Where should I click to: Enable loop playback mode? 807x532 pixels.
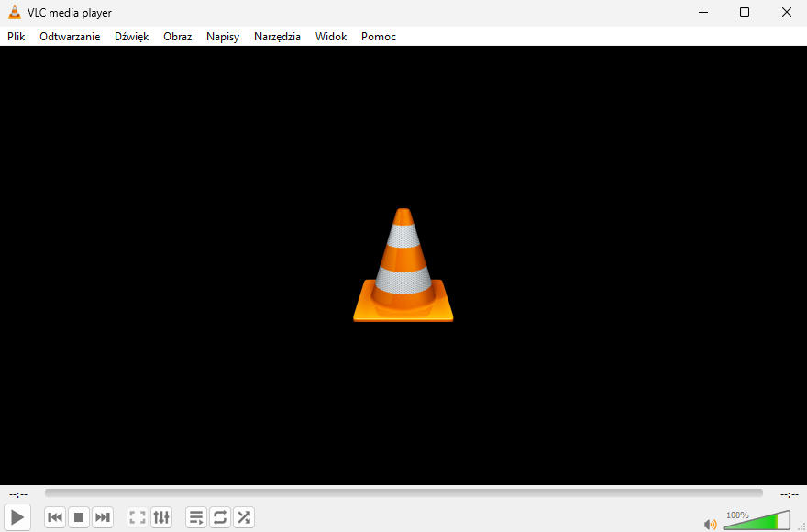pyautogui.click(x=219, y=516)
